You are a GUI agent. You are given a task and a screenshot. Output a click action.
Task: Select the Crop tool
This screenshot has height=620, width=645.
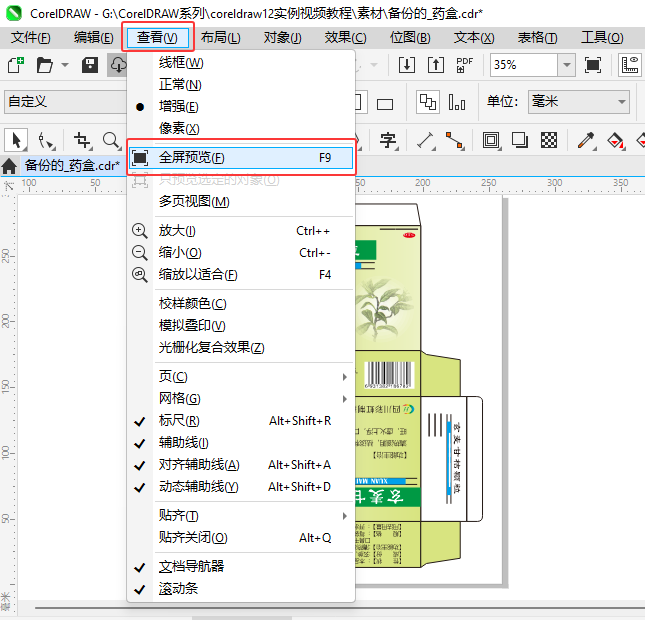tap(82, 141)
